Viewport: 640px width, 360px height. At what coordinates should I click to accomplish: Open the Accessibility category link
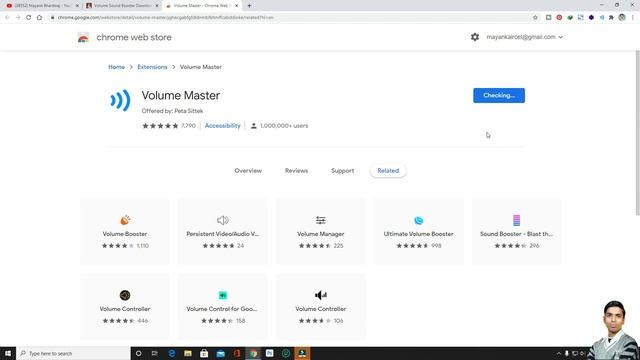[222, 126]
